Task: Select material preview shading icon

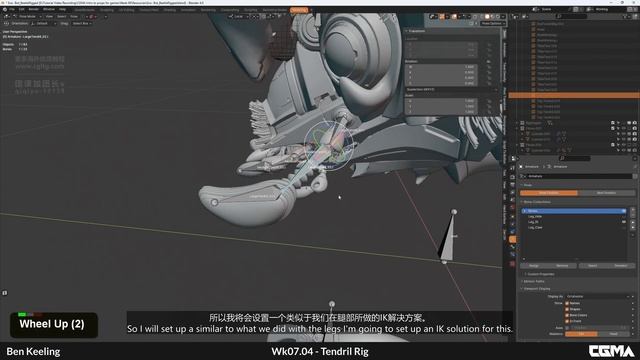Action: [x=492, y=16]
